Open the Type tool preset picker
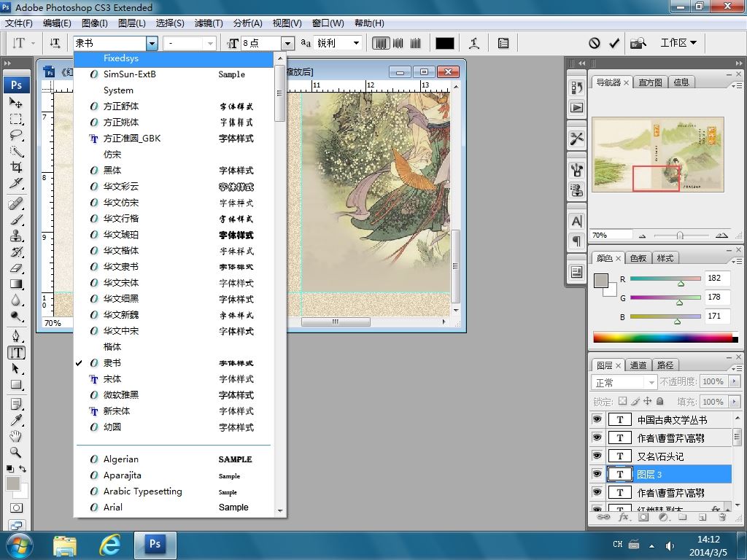Image resolution: width=747 pixels, height=560 pixels. click(x=23, y=43)
